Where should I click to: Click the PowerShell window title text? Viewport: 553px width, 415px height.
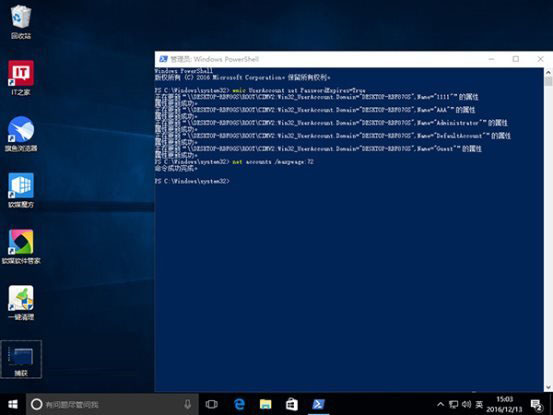(214, 59)
